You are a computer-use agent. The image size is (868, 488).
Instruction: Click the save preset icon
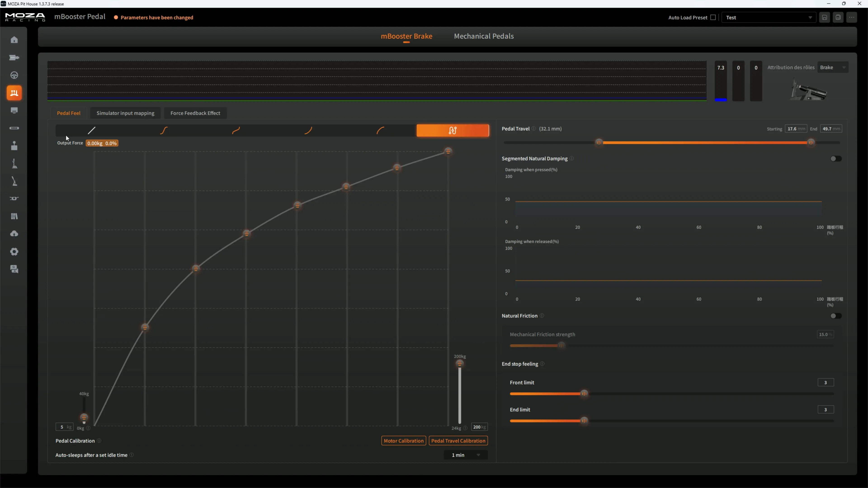825,18
